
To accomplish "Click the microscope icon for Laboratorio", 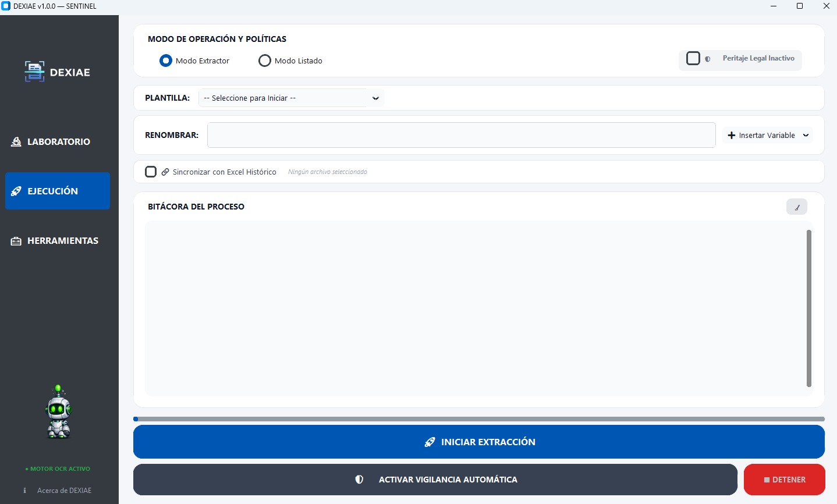I will point(16,141).
